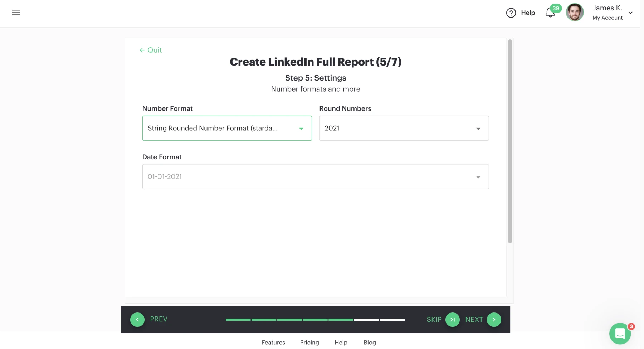Click the Help text in header
Viewport: 644px width, 349px height.
coord(528,13)
